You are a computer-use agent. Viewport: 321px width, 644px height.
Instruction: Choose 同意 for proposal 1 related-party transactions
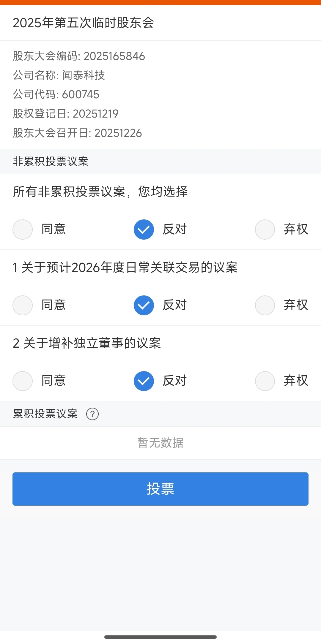tap(23, 305)
